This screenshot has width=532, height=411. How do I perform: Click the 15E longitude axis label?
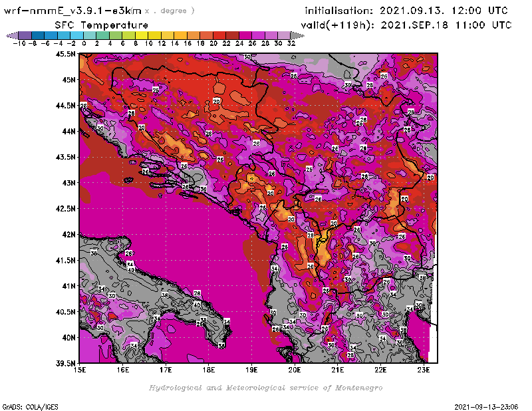click(x=80, y=370)
